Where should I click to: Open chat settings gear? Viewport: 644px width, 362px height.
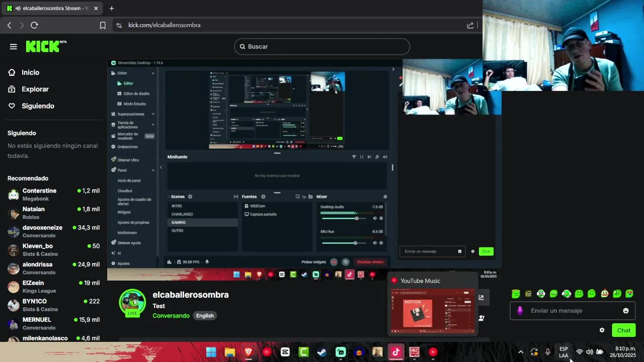(602, 330)
